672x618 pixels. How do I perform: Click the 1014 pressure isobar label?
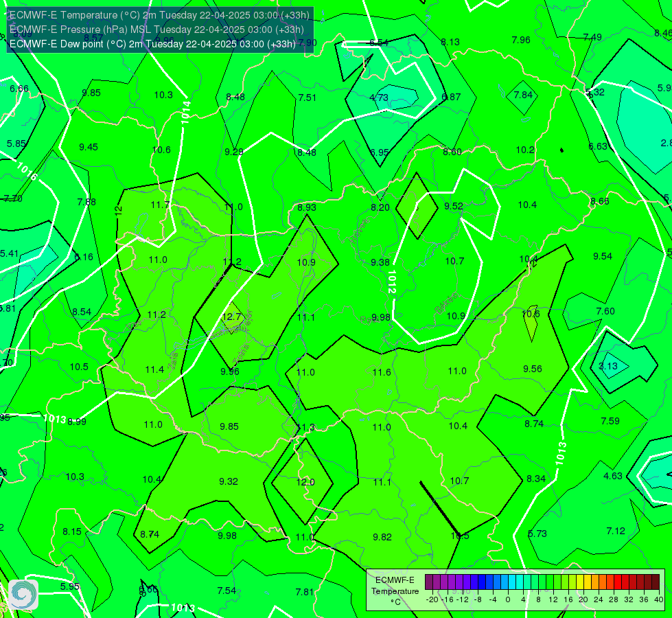186,113
